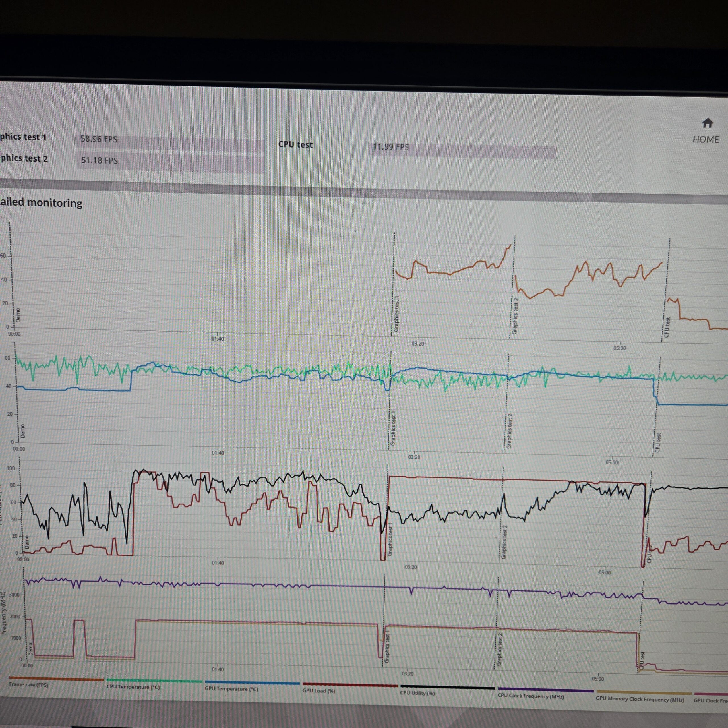Hide the GPU Load (%) series

pos(319,691)
